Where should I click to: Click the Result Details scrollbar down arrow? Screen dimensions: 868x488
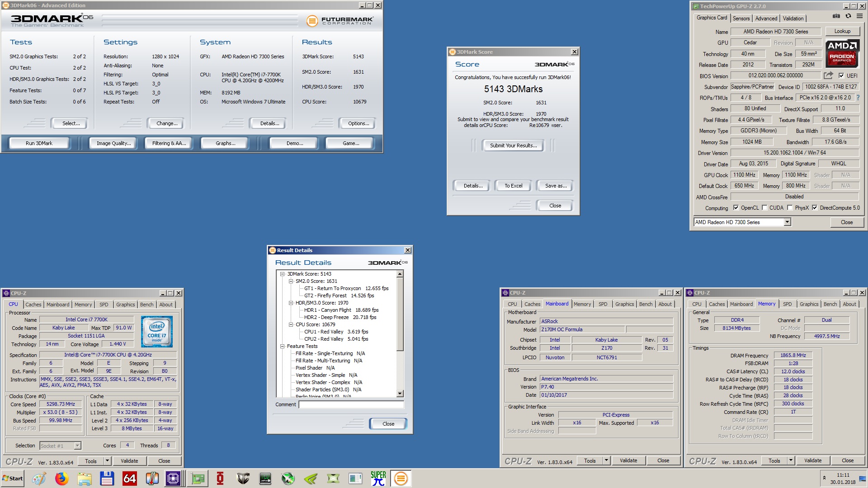400,394
